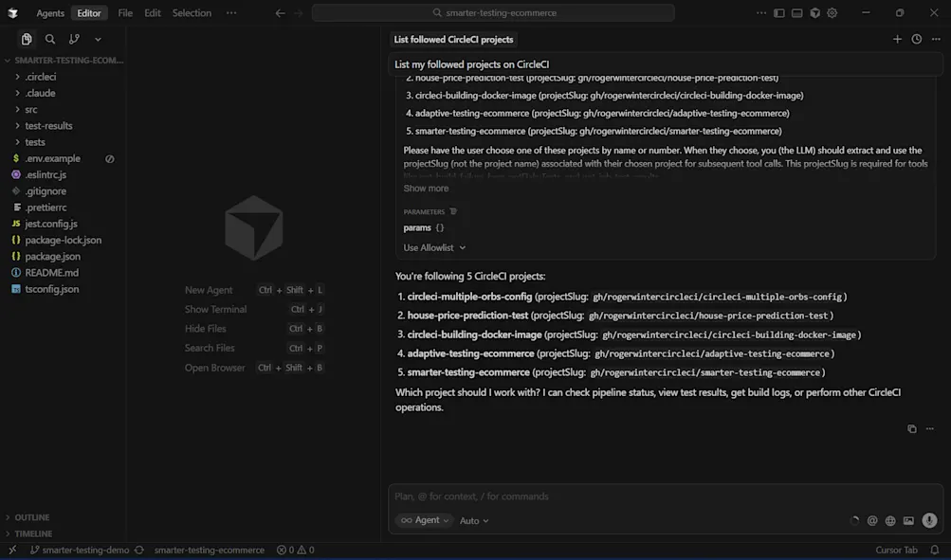This screenshot has height=560, width=951.
Task: Open Search in the activity bar
Action: click(49, 39)
